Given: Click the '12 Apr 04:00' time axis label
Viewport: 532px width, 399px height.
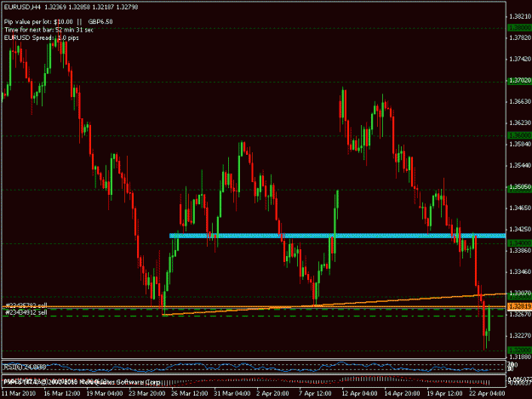Looking at the screenshot, I should click(359, 394).
